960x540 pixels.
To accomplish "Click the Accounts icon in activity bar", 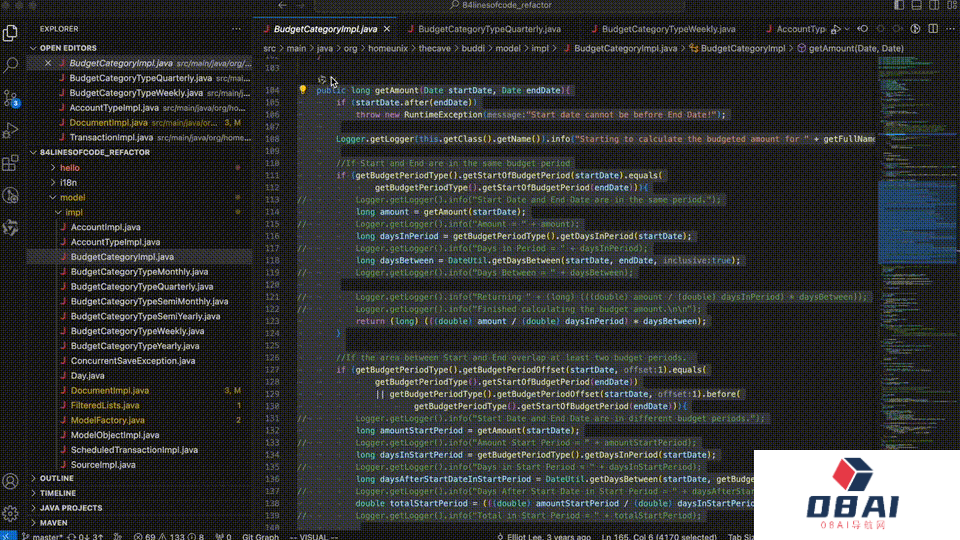I will [11, 483].
